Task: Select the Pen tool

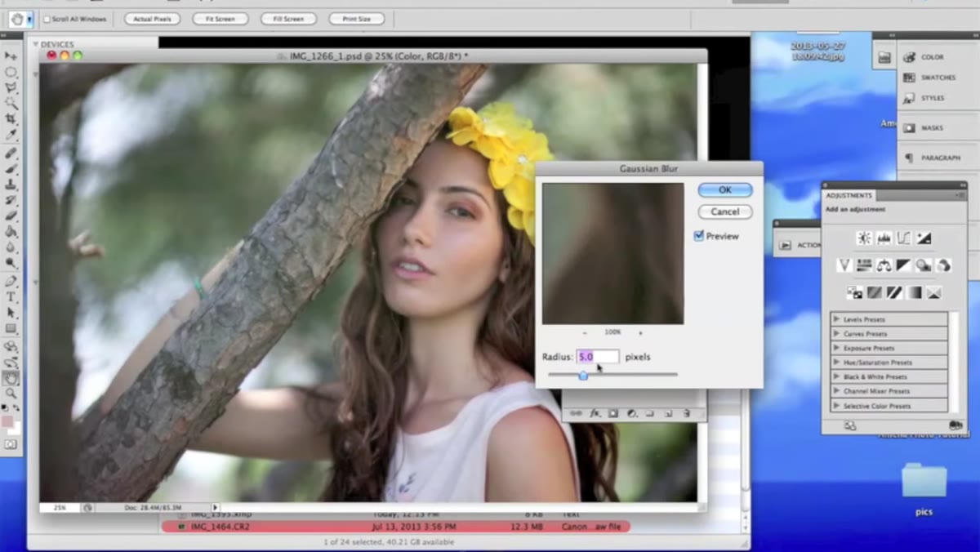Action: 11,282
